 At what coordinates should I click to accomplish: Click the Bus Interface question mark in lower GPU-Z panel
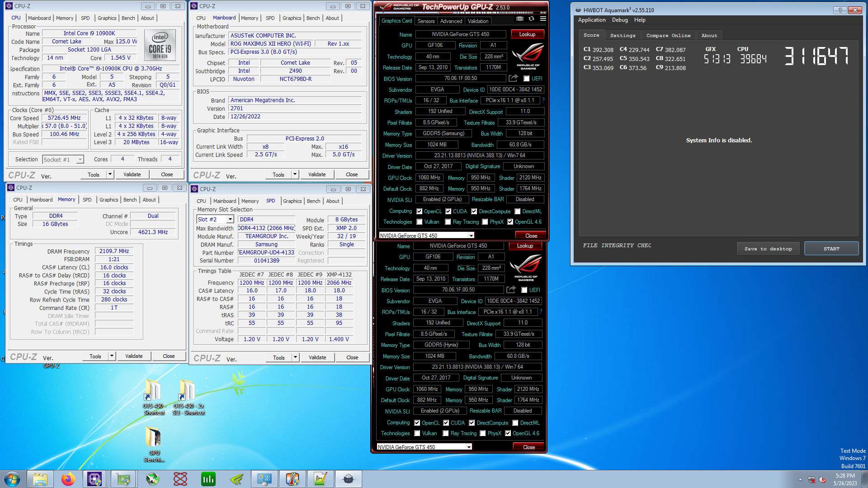point(541,312)
